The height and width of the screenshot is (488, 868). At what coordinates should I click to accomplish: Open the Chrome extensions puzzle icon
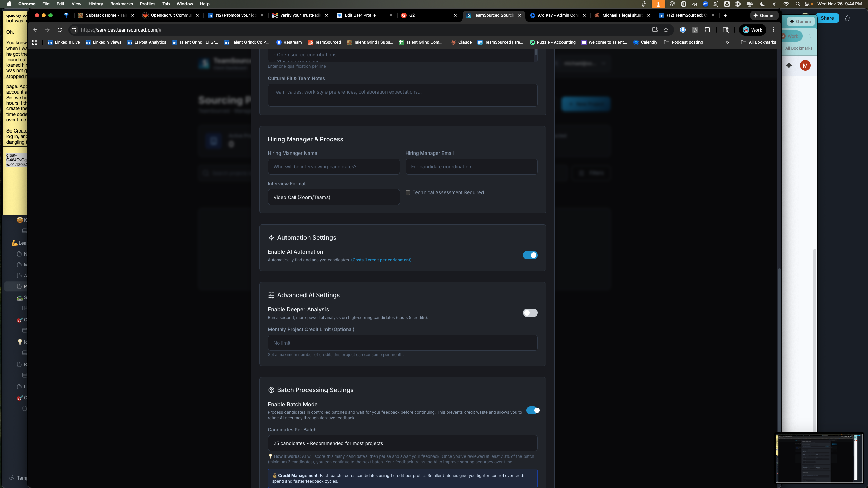tap(707, 30)
